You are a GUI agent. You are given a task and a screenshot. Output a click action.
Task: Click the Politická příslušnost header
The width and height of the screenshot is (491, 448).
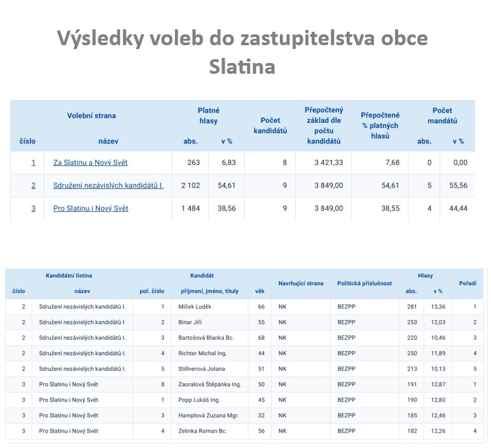coord(364,284)
